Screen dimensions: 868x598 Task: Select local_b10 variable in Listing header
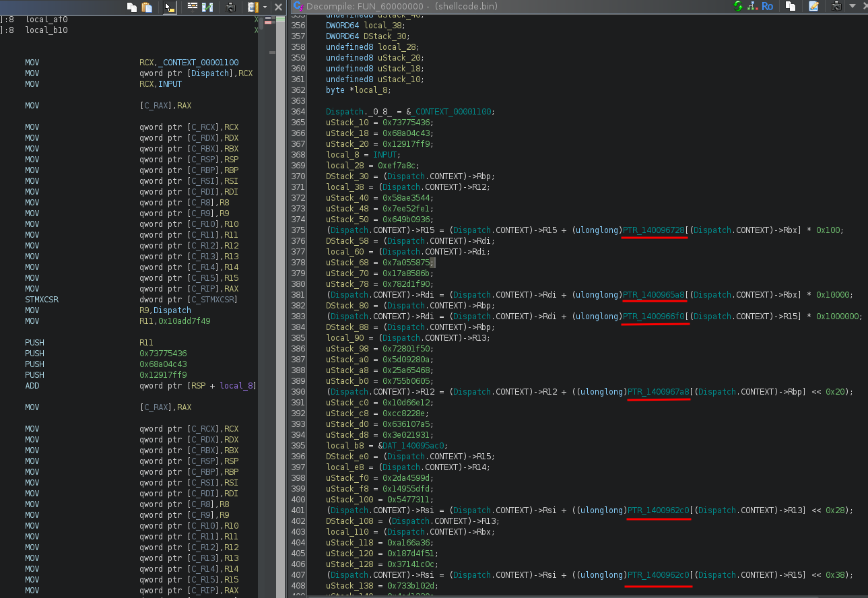click(x=46, y=30)
